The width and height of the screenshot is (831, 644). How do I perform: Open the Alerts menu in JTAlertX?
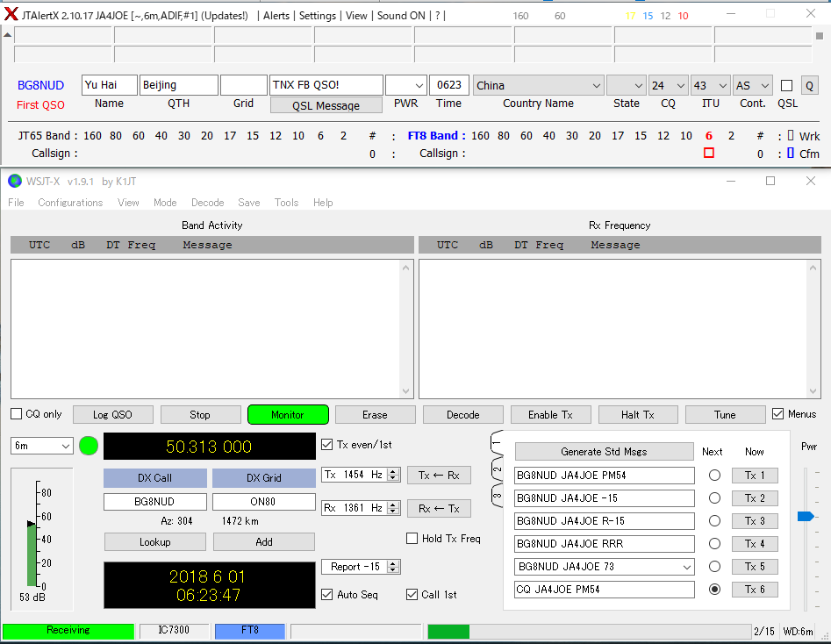(276, 16)
